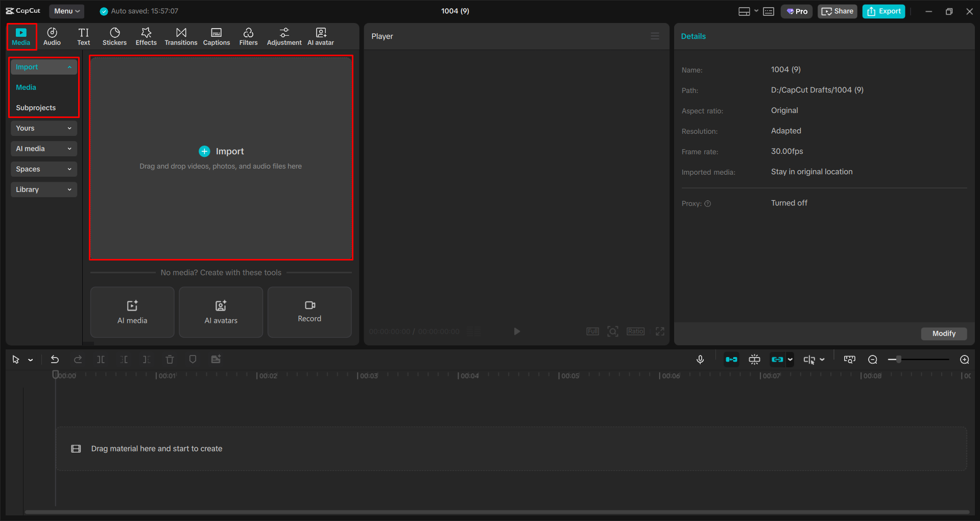Open the AI avatar panel
This screenshot has height=521, width=980.
click(x=320, y=36)
